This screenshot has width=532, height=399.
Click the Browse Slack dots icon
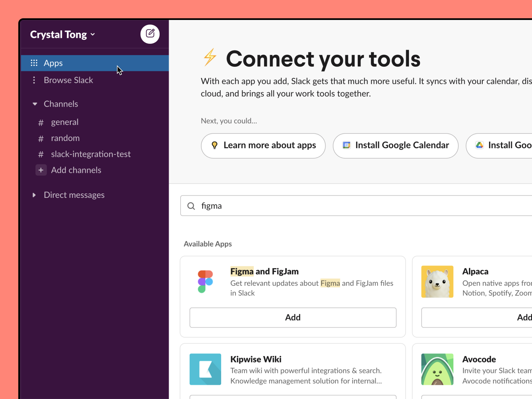pos(34,80)
